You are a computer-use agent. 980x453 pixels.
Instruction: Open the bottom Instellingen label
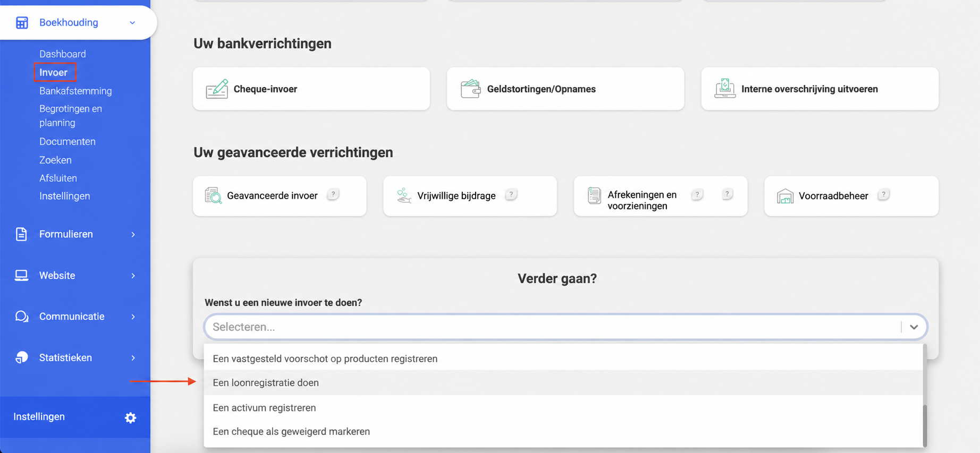coord(39,417)
